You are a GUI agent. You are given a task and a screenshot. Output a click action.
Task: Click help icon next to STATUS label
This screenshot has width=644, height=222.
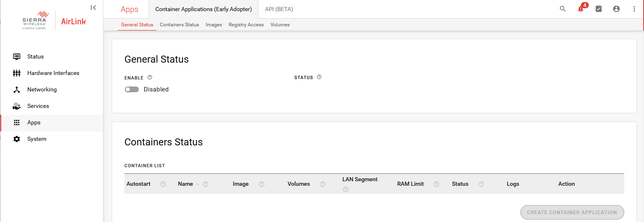pos(319,77)
